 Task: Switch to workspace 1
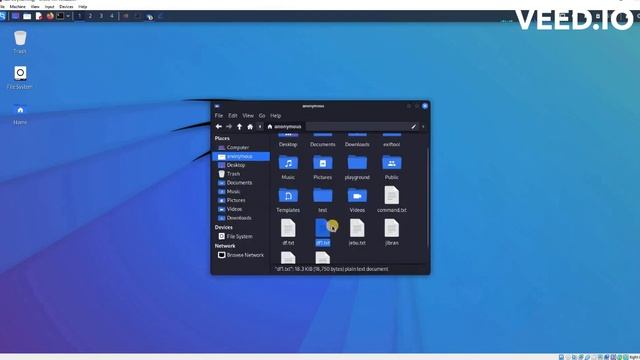[x=79, y=16]
